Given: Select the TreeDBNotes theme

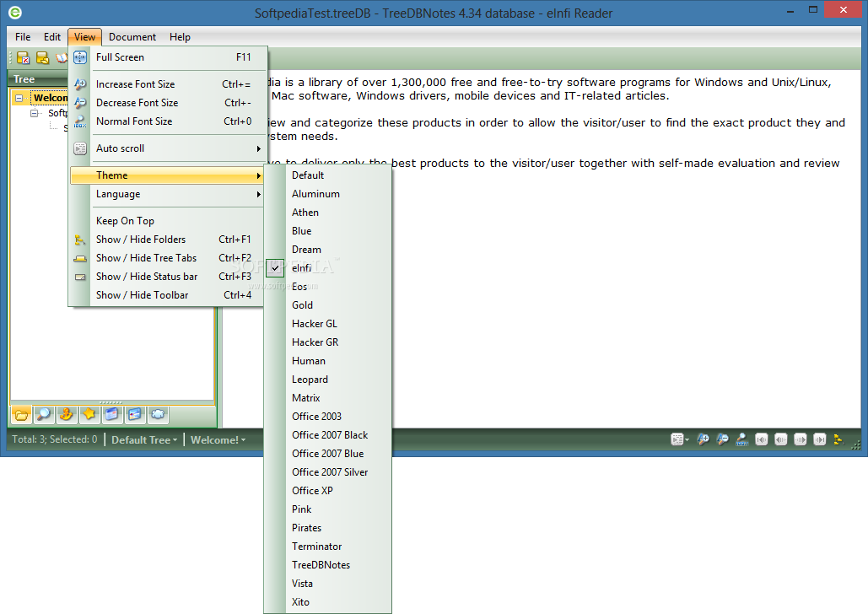Looking at the screenshot, I should [327, 565].
